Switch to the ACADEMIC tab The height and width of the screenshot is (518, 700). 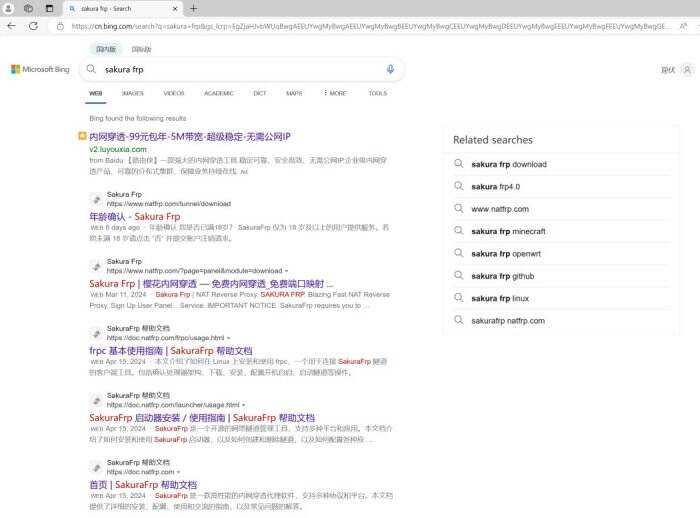coord(219,93)
